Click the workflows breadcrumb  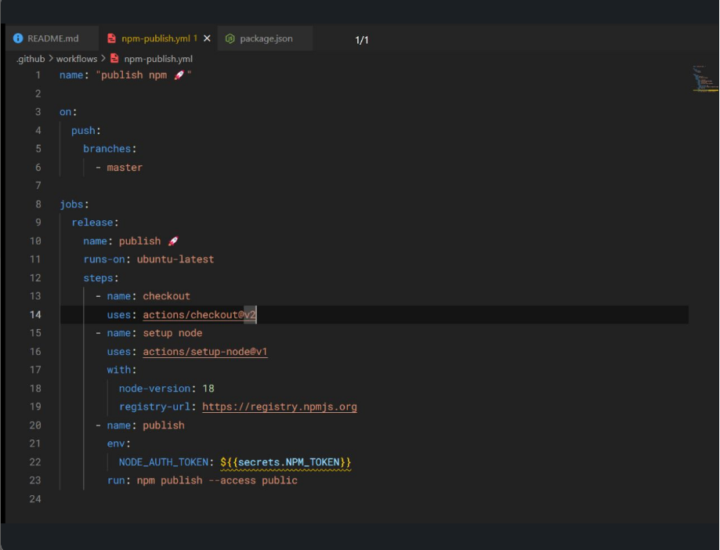[x=77, y=59]
